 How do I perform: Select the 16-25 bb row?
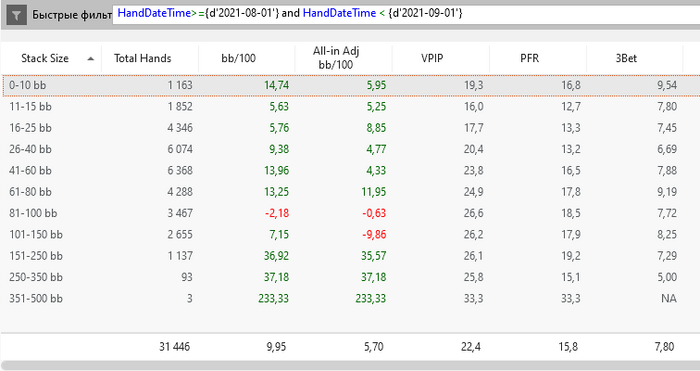[350, 128]
